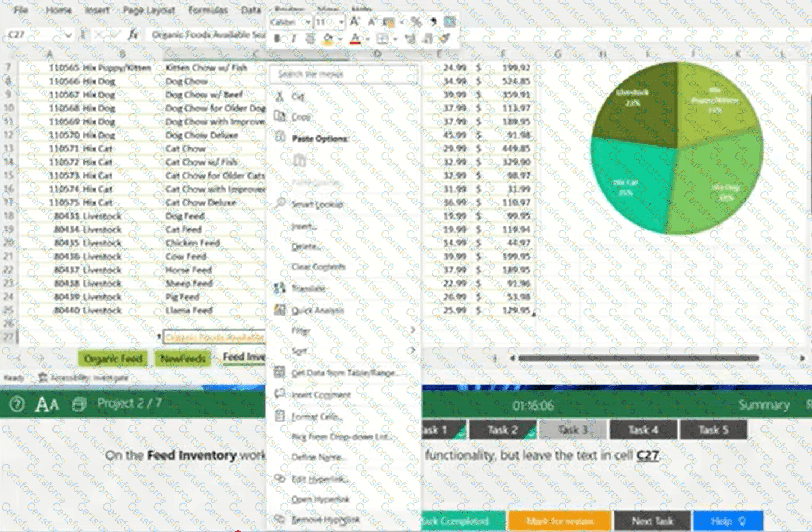Click the increase font size icon
Image resolution: width=812 pixels, height=532 pixels.
[355, 22]
